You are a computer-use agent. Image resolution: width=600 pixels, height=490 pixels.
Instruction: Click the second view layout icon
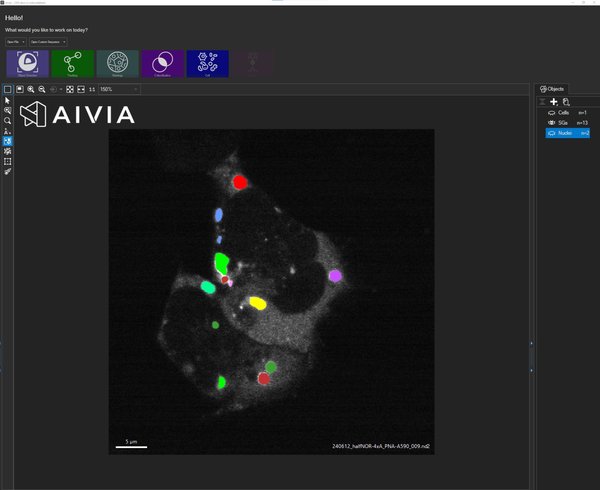pos(20,90)
